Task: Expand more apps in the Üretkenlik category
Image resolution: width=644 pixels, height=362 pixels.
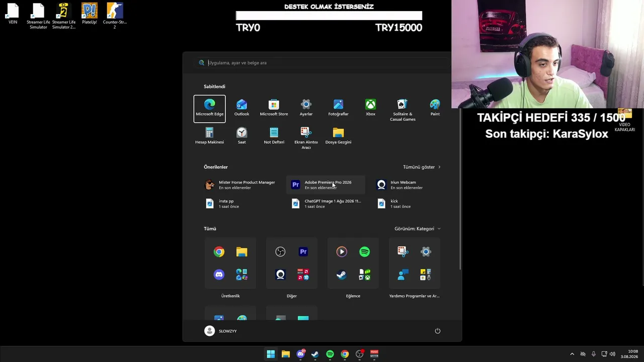Action: click(242, 275)
